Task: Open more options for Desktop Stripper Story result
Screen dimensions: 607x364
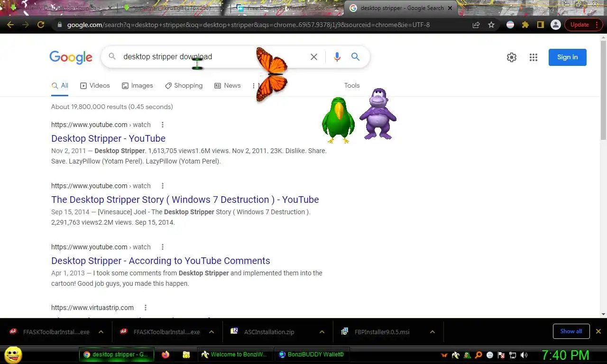Action: click(x=163, y=186)
